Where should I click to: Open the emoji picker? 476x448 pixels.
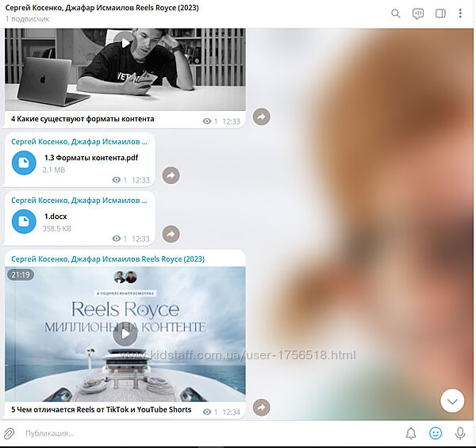(x=435, y=434)
